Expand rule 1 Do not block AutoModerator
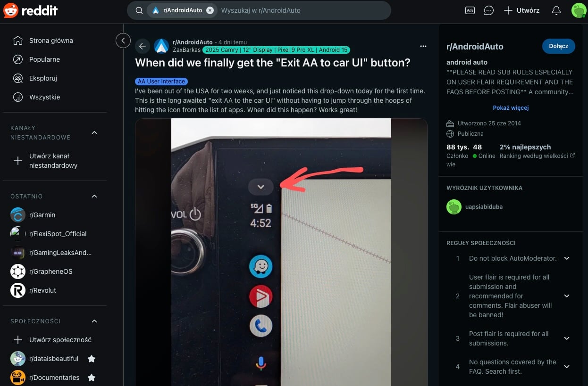 coord(567,258)
